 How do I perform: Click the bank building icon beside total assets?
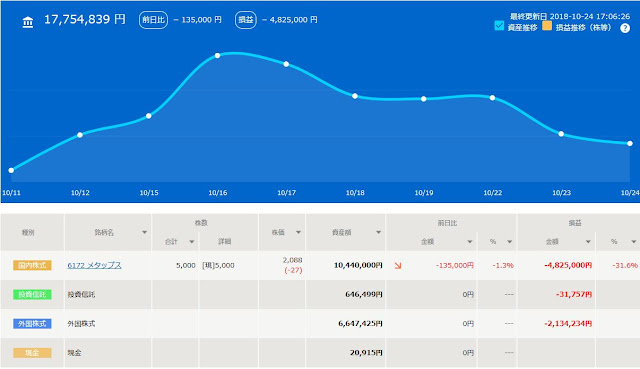(x=28, y=22)
